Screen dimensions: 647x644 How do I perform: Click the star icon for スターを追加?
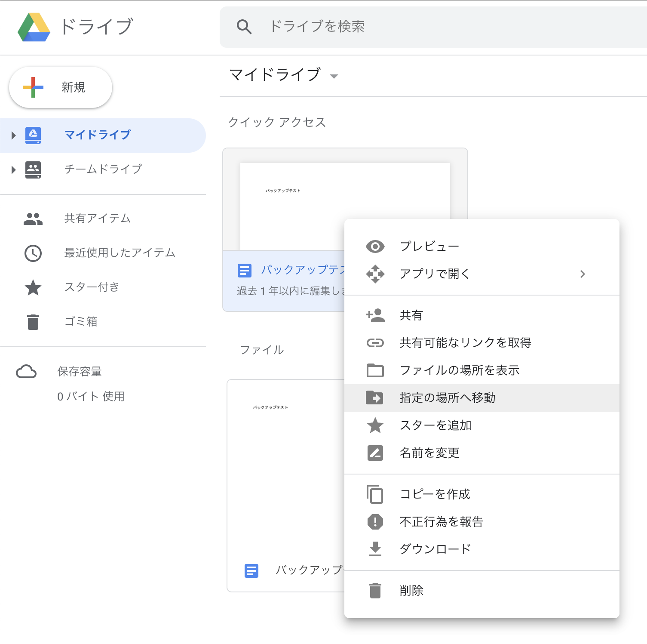click(375, 425)
